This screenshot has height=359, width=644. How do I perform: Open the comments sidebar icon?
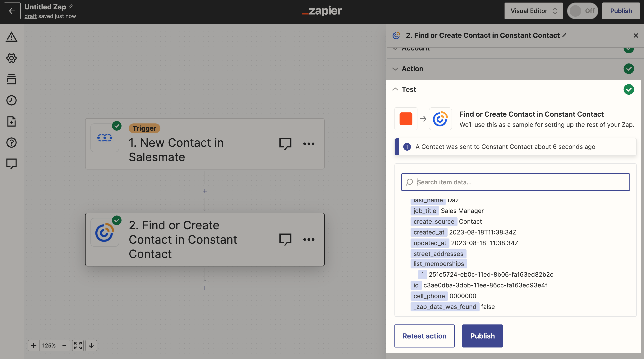pyautogui.click(x=11, y=164)
